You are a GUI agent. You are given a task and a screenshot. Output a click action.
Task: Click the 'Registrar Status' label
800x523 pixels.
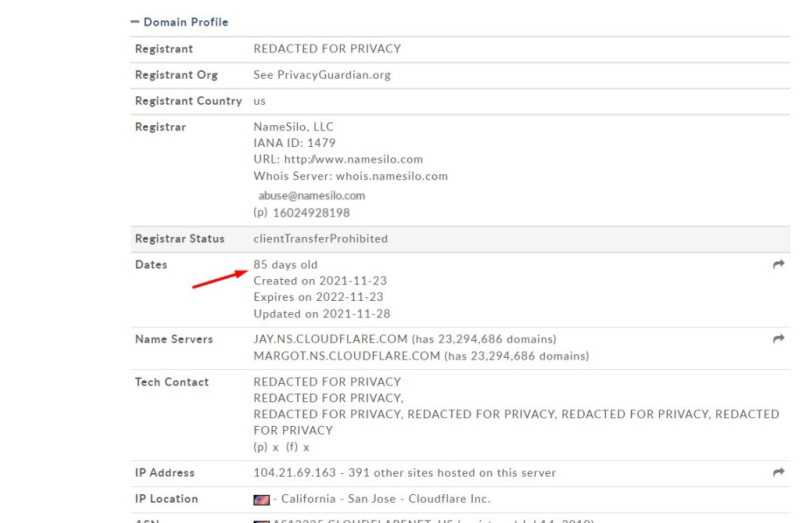pos(180,238)
